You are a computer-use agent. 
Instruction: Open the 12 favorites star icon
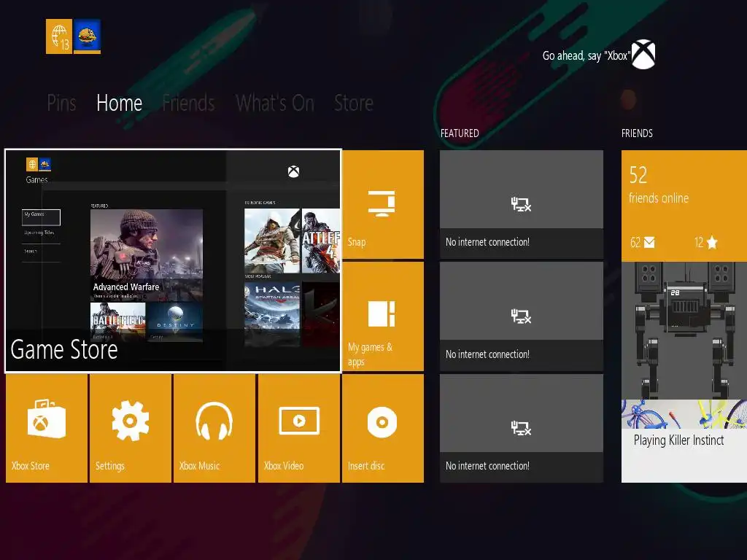tap(712, 243)
